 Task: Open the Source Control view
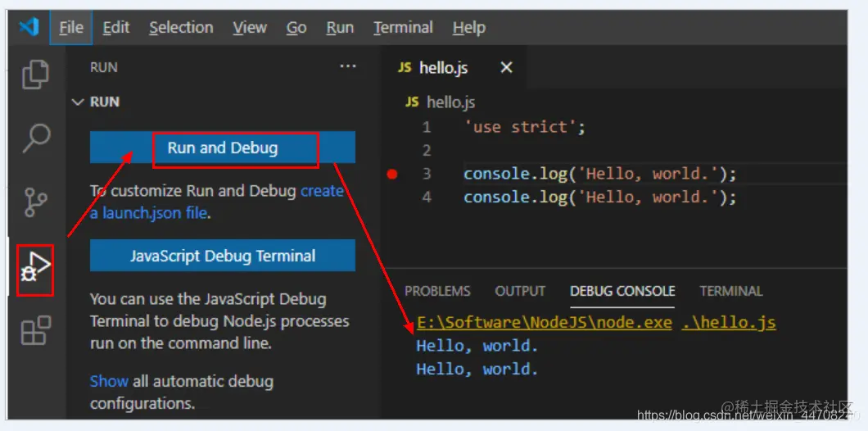click(35, 202)
